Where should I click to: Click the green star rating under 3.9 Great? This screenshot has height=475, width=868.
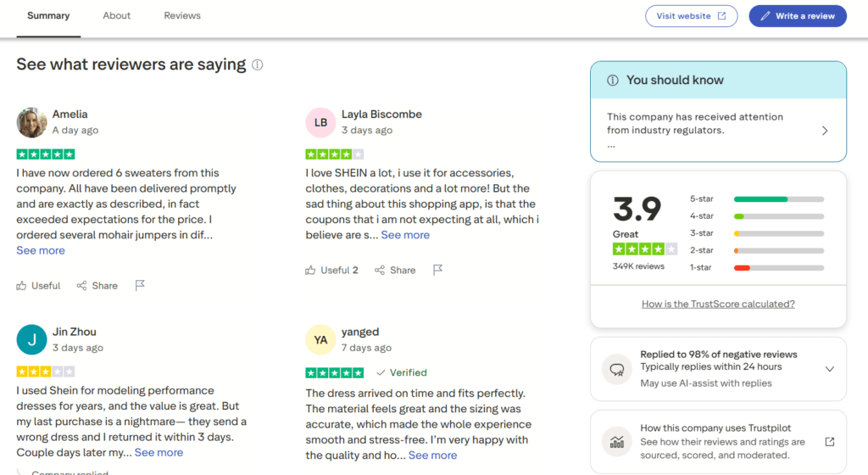(644, 249)
